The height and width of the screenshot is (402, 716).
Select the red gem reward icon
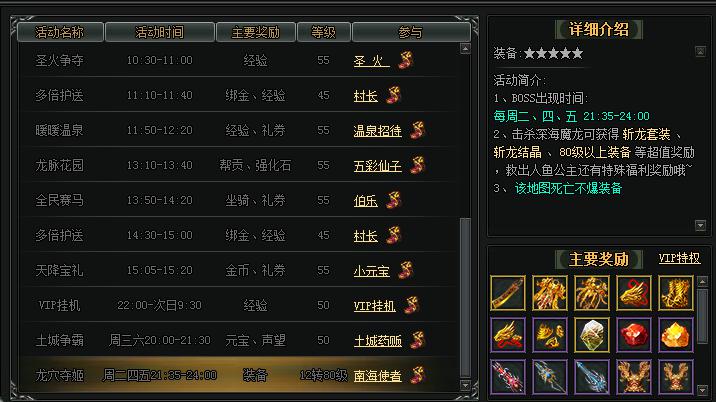[x=633, y=335]
